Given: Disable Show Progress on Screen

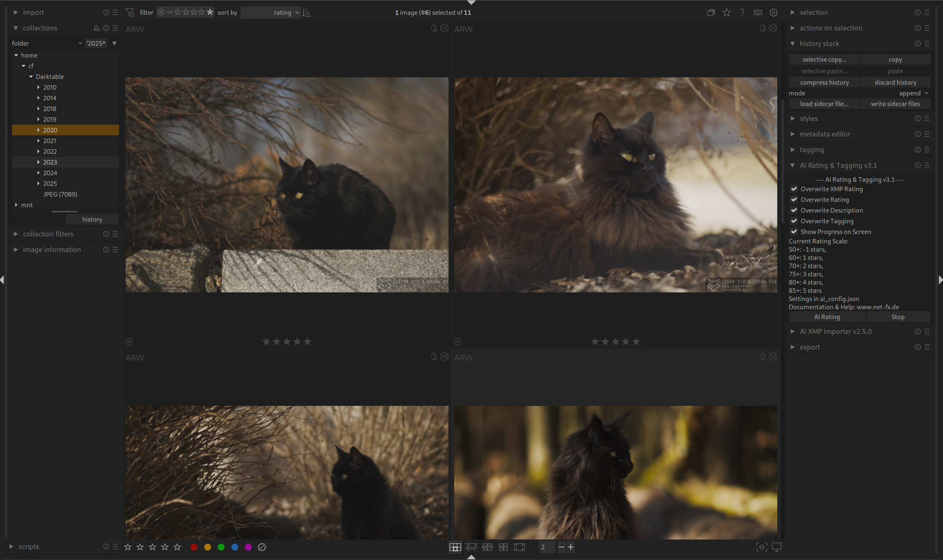Looking at the screenshot, I should click(x=794, y=232).
